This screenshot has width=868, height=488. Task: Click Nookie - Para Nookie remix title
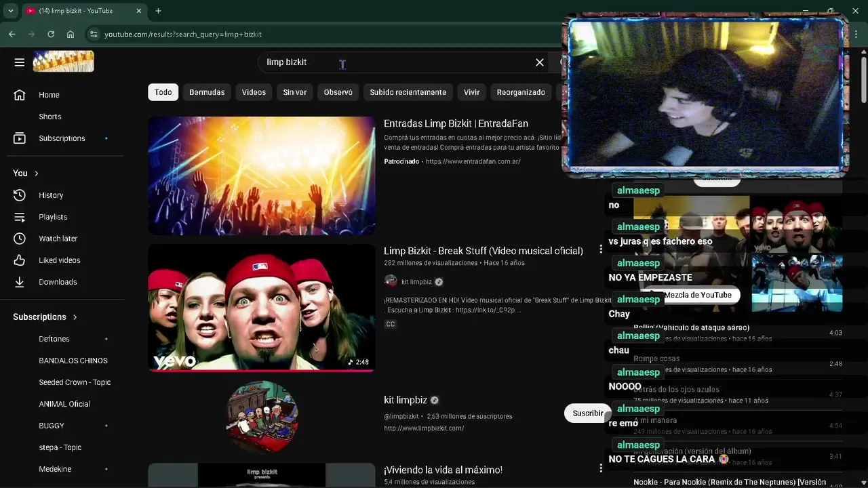(x=730, y=483)
